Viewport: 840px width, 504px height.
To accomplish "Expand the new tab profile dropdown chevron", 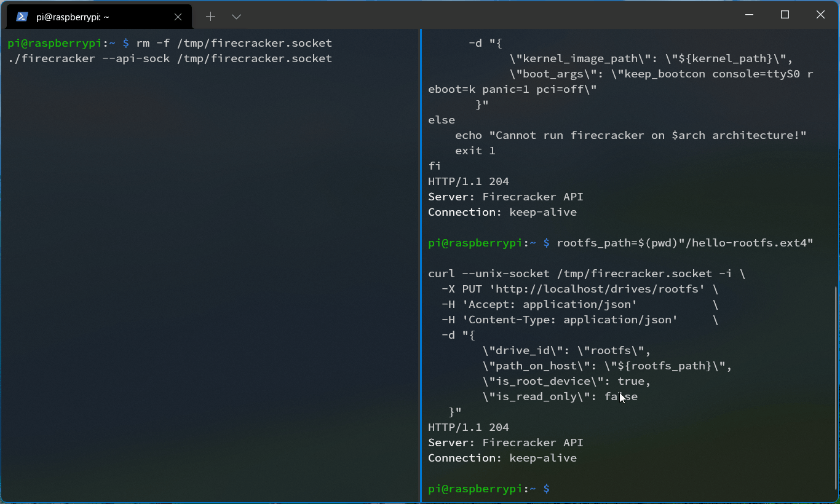I will [236, 17].
